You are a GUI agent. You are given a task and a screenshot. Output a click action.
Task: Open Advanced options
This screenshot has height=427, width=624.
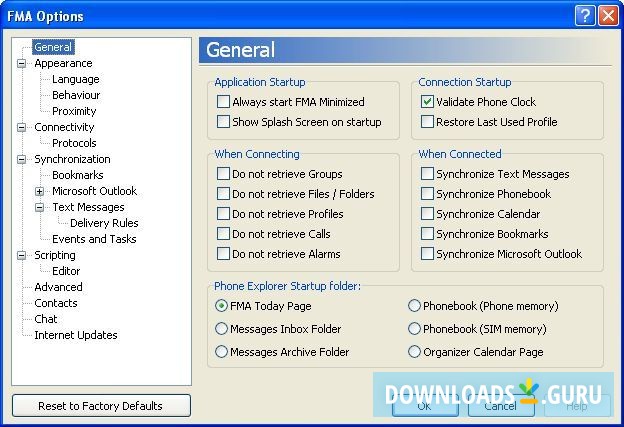coord(58,287)
